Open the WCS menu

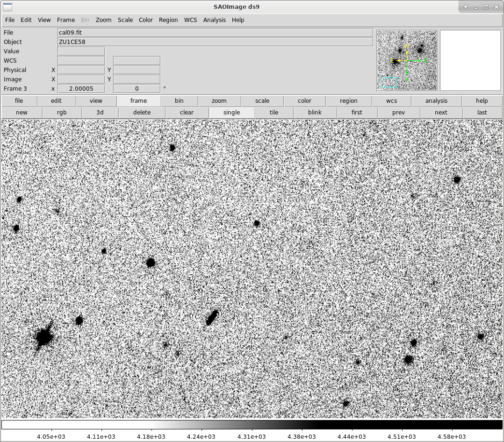[x=190, y=20]
